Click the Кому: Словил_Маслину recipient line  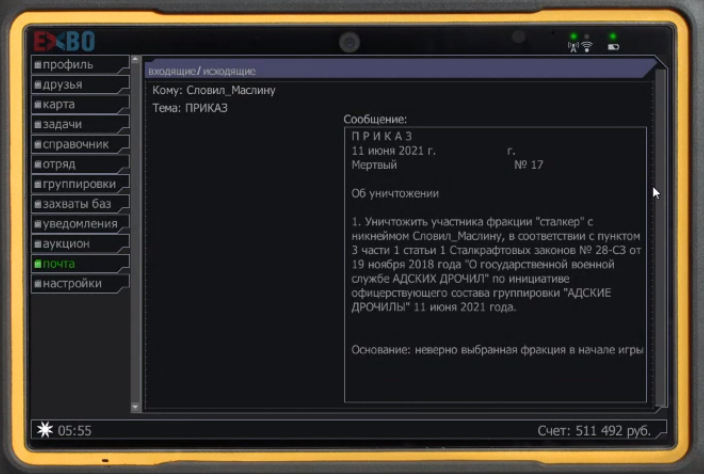pos(214,90)
